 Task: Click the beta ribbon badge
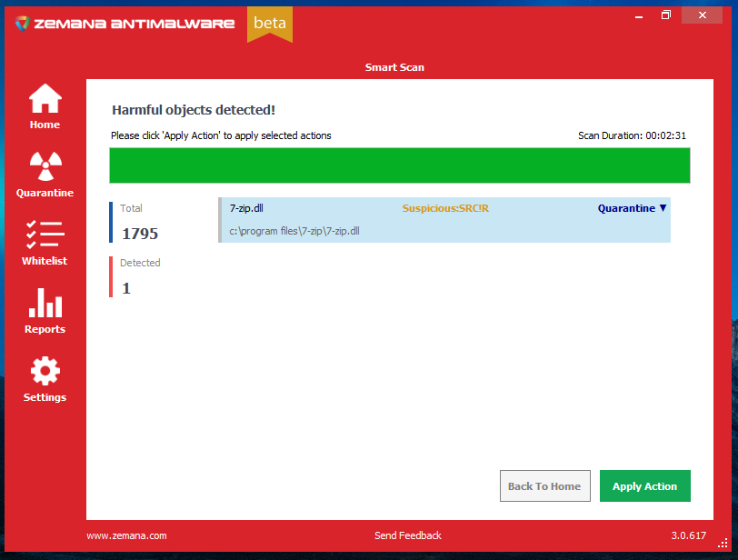click(x=270, y=24)
